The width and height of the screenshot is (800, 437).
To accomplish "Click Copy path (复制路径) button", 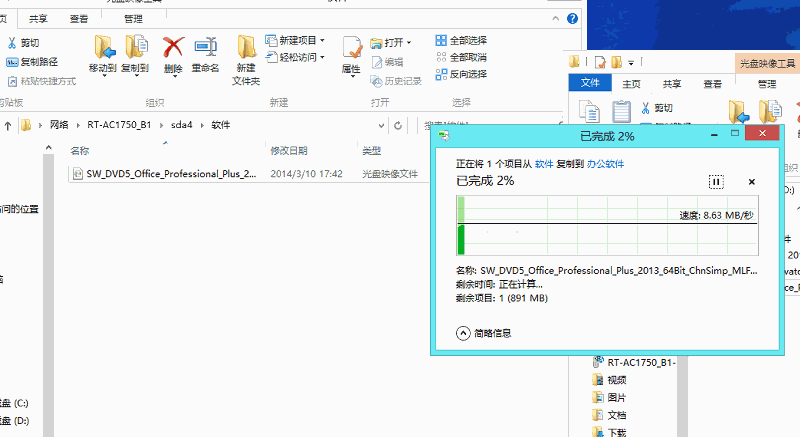I will 32,62.
